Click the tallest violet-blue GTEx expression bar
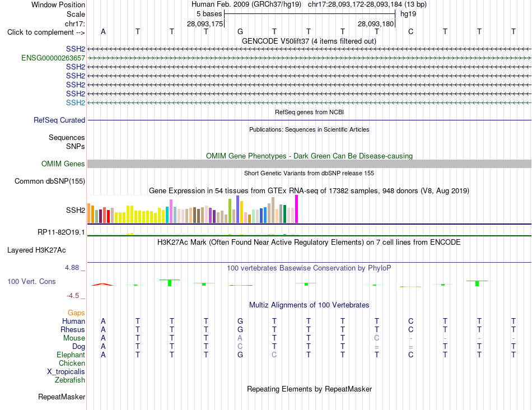 [x=238, y=209]
